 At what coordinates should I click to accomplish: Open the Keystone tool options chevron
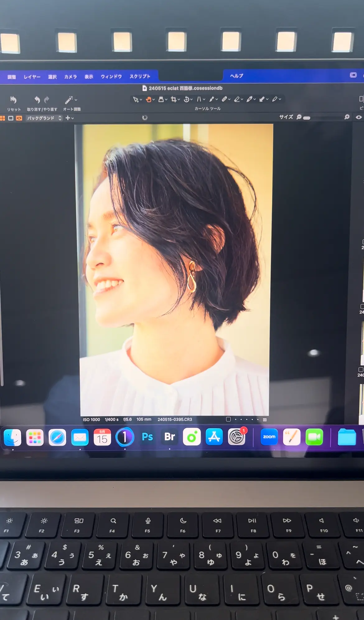click(204, 100)
